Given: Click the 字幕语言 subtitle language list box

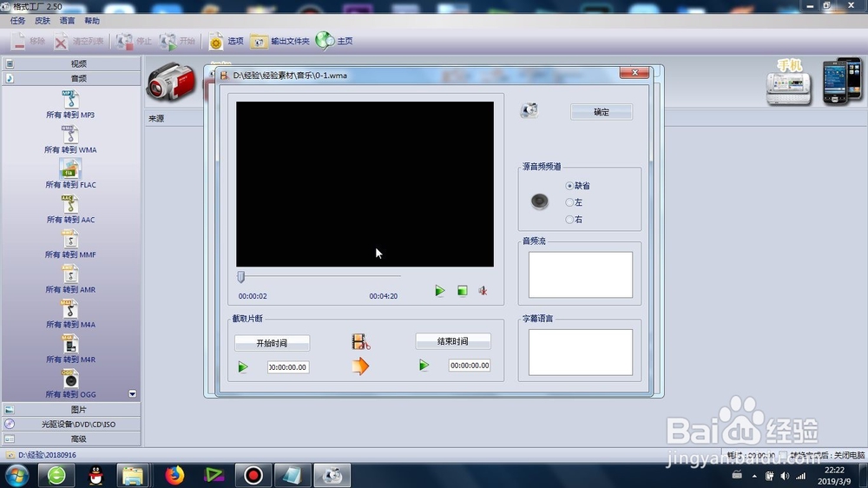Looking at the screenshot, I should [x=580, y=353].
